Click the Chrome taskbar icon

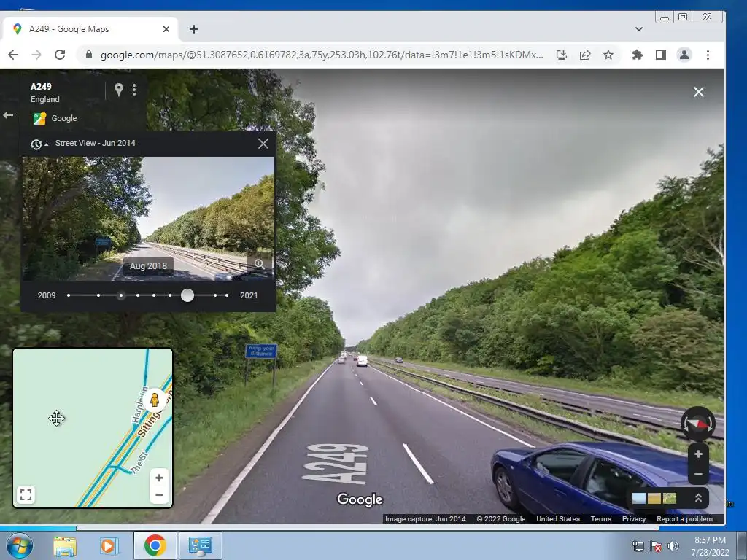click(155, 545)
